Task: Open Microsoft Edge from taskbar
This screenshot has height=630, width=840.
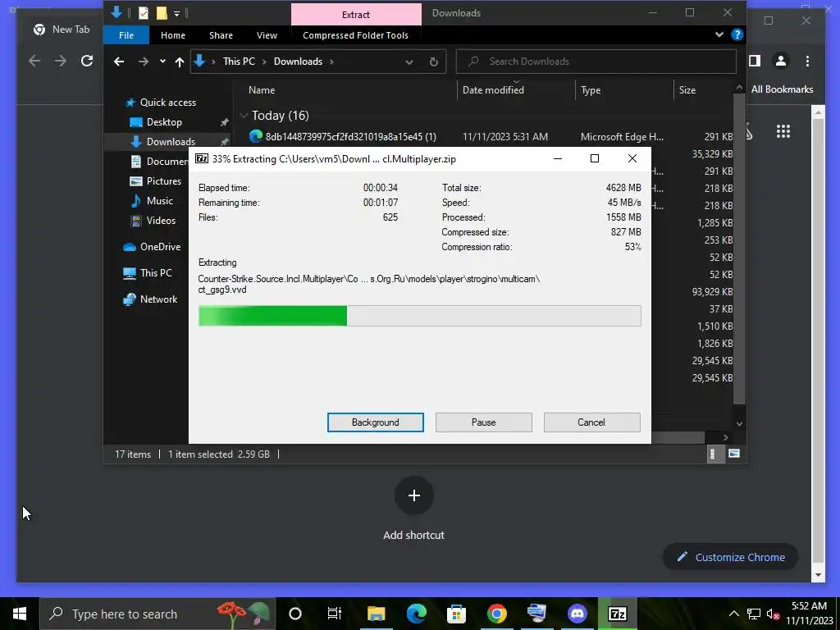Action: pyautogui.click(x=416, y=614)
